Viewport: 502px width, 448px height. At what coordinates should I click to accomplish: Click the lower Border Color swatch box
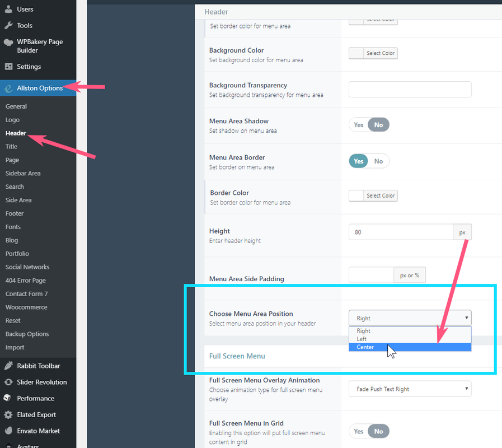[x=356, y=195]
